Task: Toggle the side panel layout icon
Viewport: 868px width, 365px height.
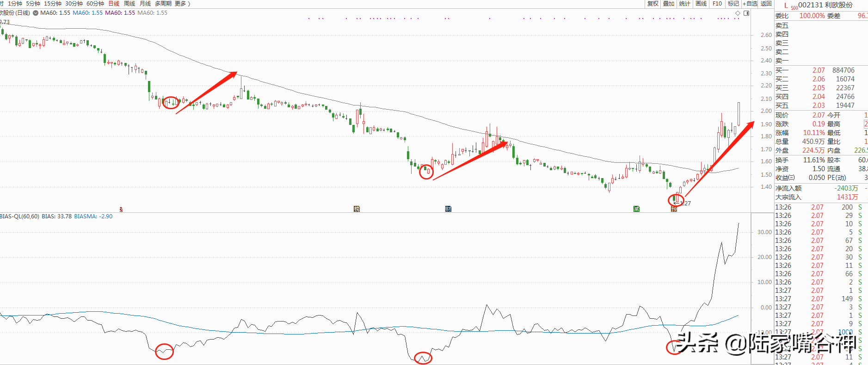Action: tap(746, 13)
